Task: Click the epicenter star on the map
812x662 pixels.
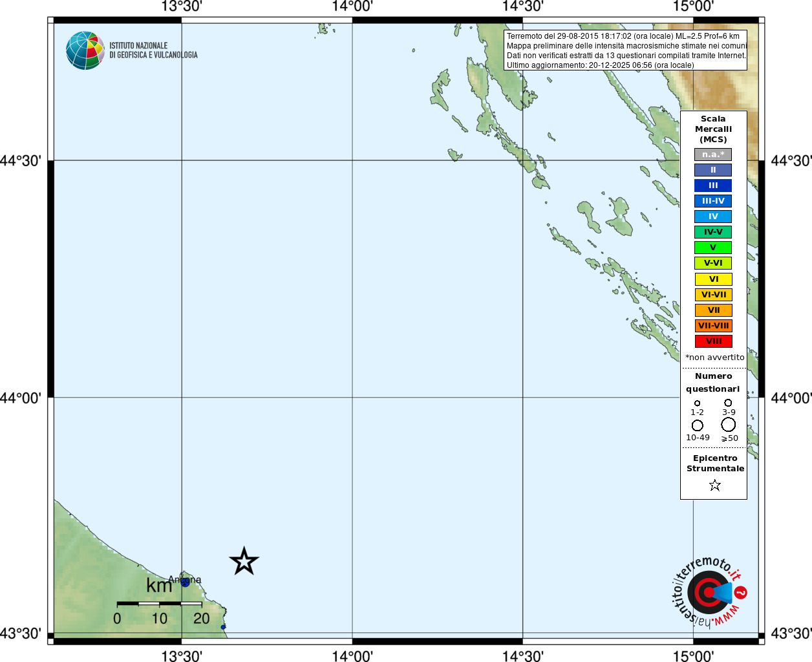Action: tap(244, 561)
